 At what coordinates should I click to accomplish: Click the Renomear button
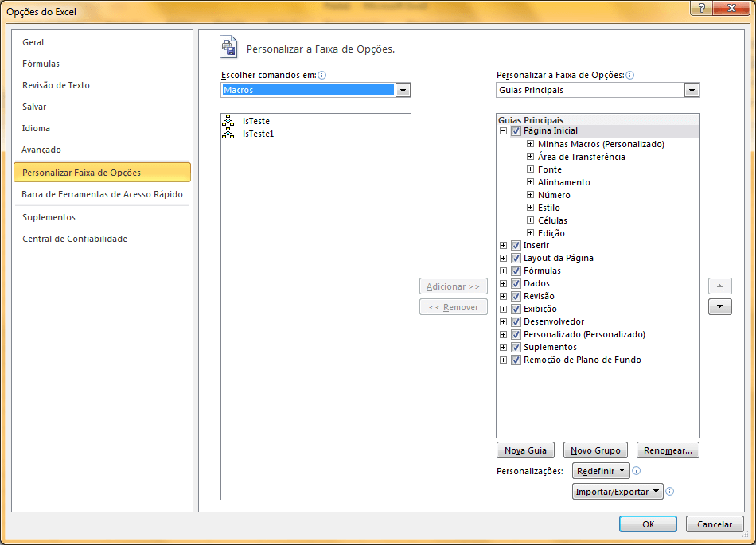[668, 450]
